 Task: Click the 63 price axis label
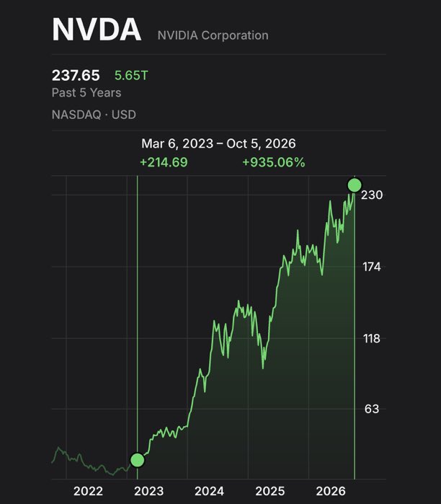coord(372,409)
